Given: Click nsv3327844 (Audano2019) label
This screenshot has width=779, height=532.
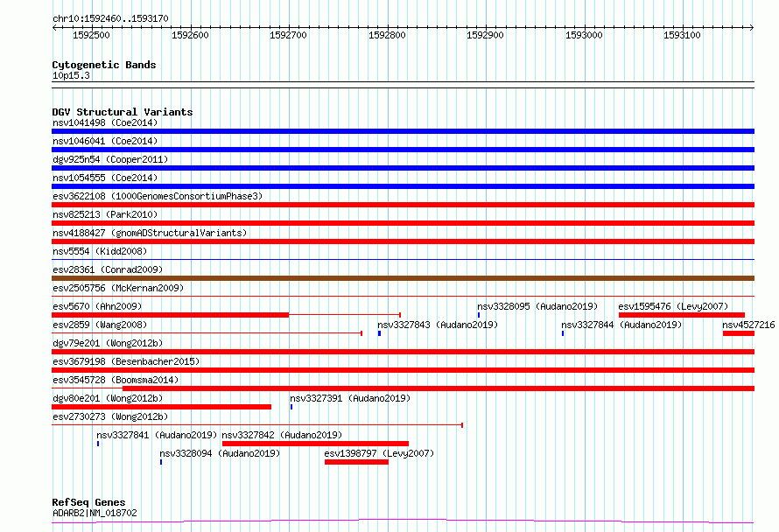Looking at the screenshot, I should [621, 325].
